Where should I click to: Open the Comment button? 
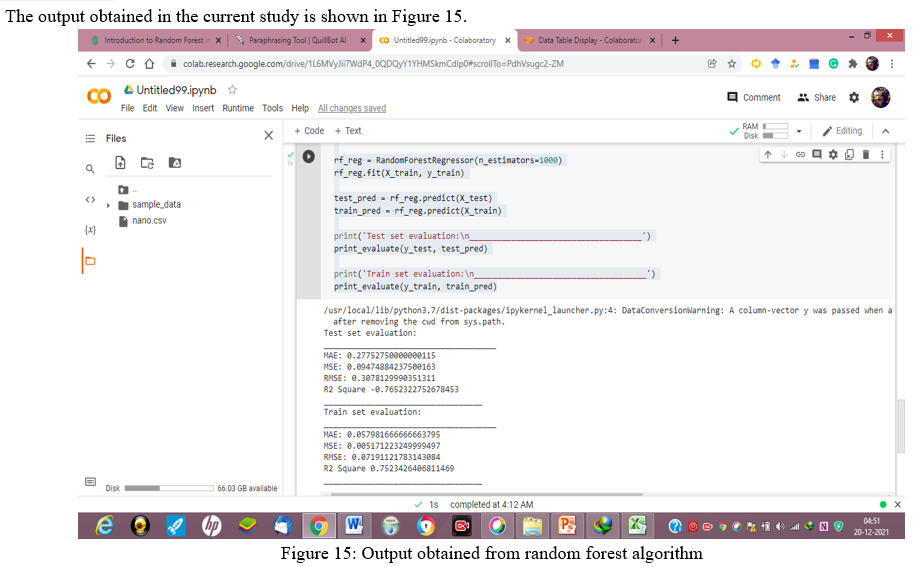[754, 98]
